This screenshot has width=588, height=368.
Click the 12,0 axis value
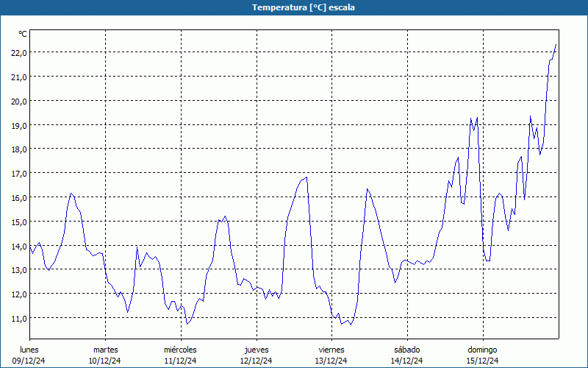19,294
